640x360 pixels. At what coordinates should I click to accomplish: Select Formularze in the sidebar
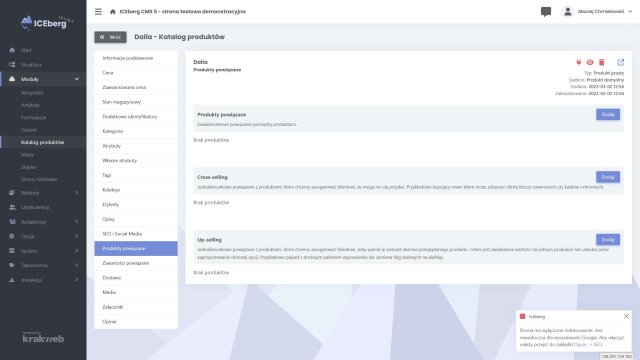pos(33,117)
